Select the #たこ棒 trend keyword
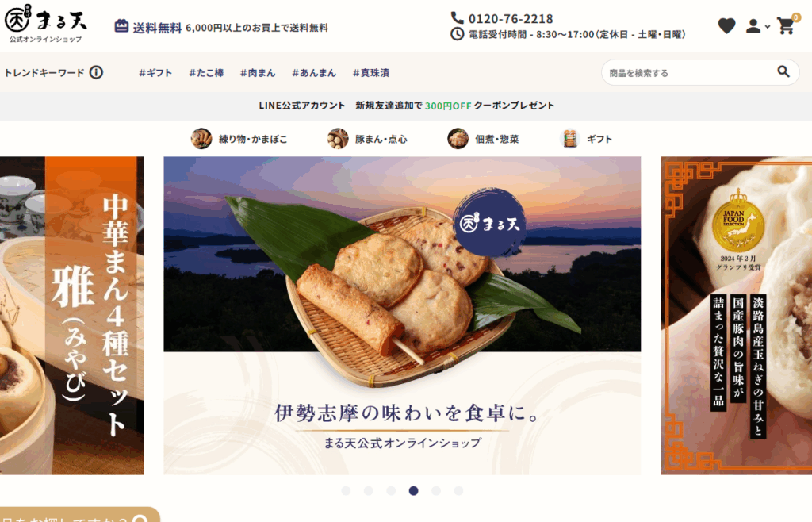The height and width of the screenshot is (522, 812). pos(206,73)
